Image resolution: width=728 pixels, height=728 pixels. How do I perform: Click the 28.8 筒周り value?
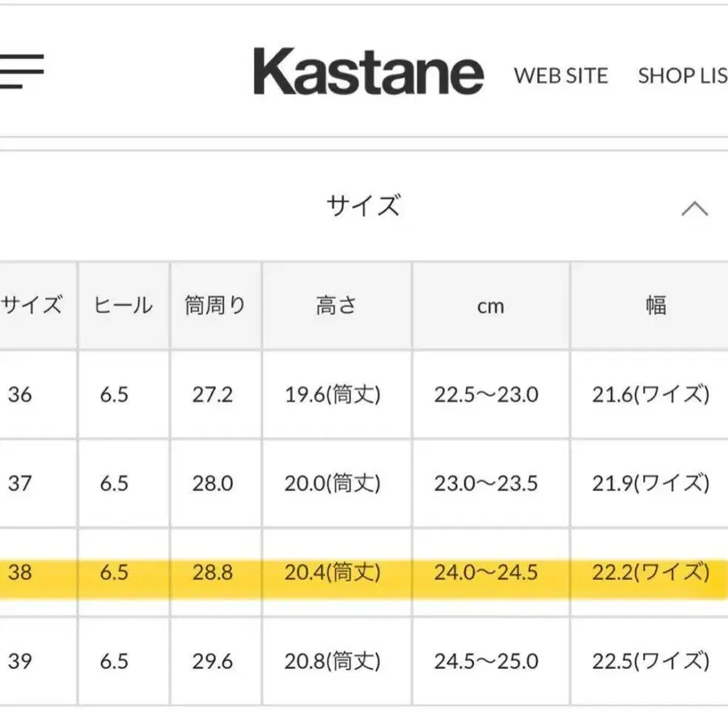point(213,573)
